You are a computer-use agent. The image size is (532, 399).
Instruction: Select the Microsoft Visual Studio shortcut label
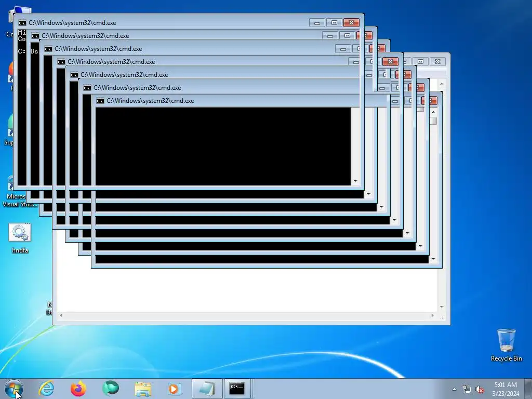pyautogui.click(x=20, y=200)
